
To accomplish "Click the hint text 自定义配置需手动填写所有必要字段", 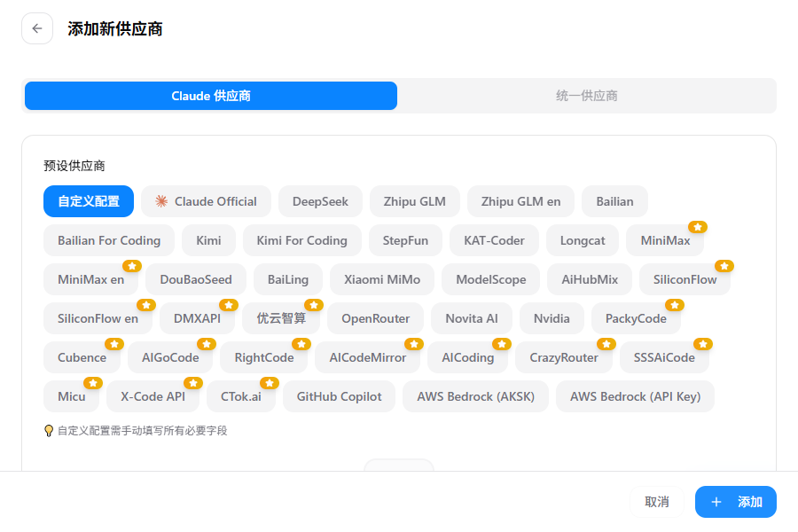I will [142, 431].
